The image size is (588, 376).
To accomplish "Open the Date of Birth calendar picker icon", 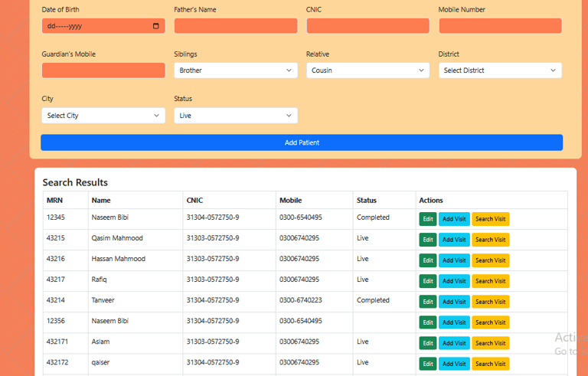I will point(156,26).
